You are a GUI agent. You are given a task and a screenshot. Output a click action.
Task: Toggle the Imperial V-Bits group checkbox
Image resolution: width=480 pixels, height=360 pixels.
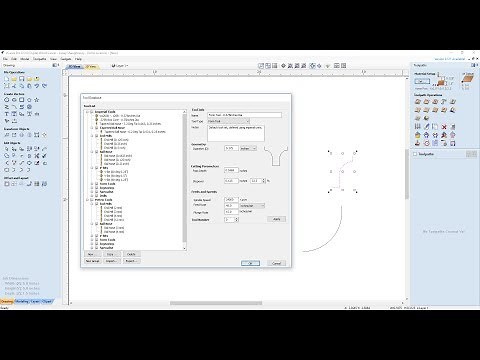coord(96,168)
